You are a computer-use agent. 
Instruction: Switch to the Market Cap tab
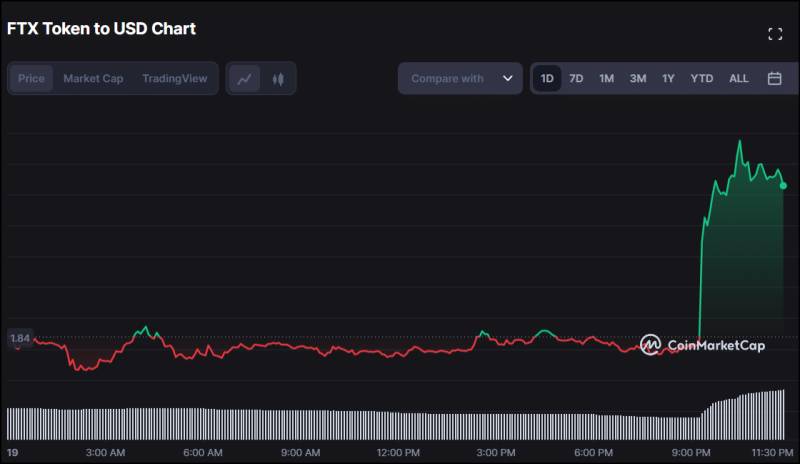[x=93, y=79]
